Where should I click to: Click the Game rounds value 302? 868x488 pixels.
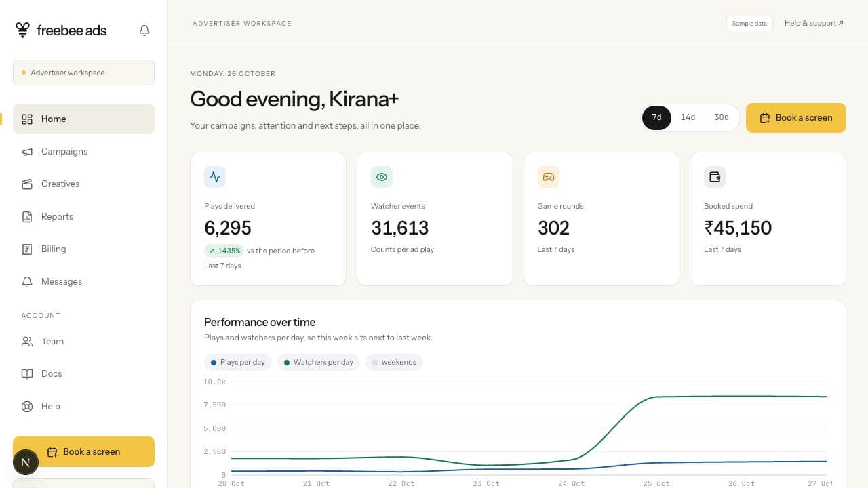pos(553,228)
